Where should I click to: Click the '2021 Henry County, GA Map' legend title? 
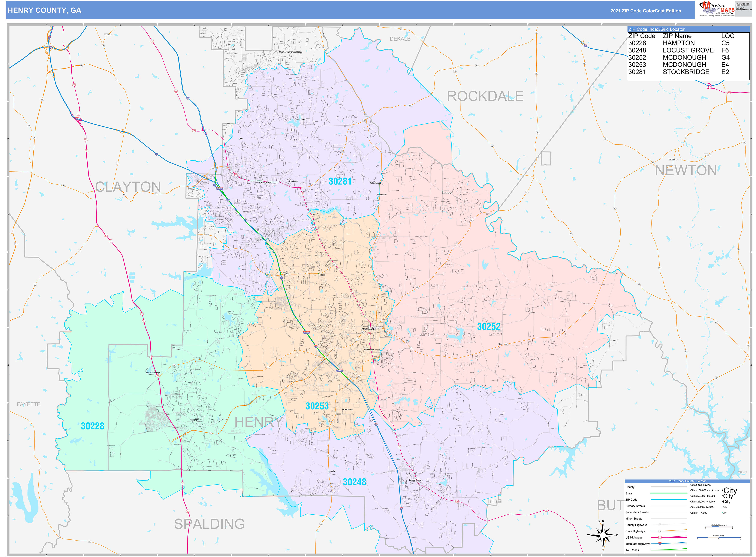[x=687, y=481]
